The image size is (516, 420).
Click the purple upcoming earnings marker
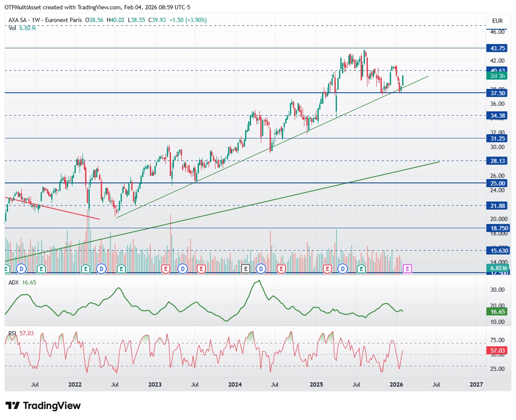(x=408, y=268)
